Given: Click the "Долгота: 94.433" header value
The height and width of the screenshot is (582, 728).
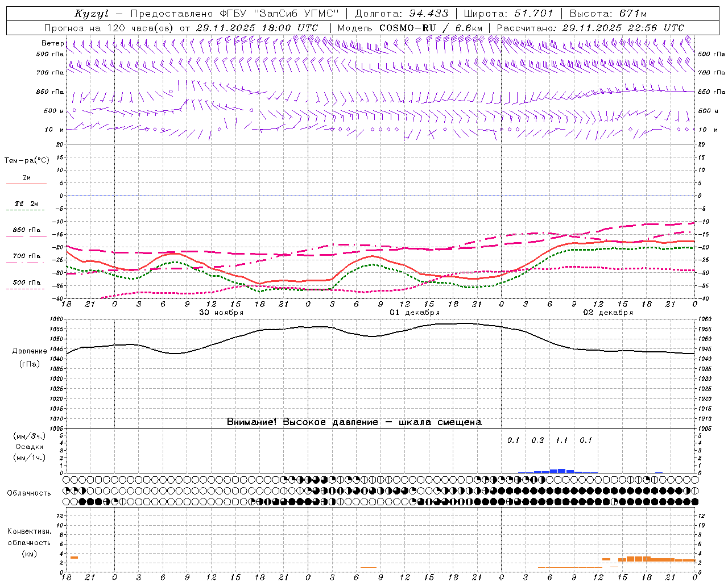Looking at the screenshot, I should (x=402, y=14).
